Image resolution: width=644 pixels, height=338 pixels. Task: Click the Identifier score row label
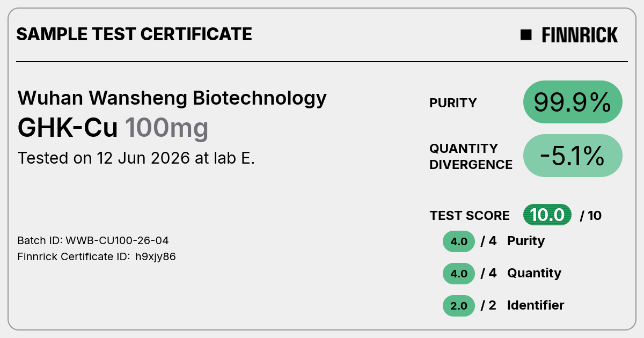[x=536, y=305]
